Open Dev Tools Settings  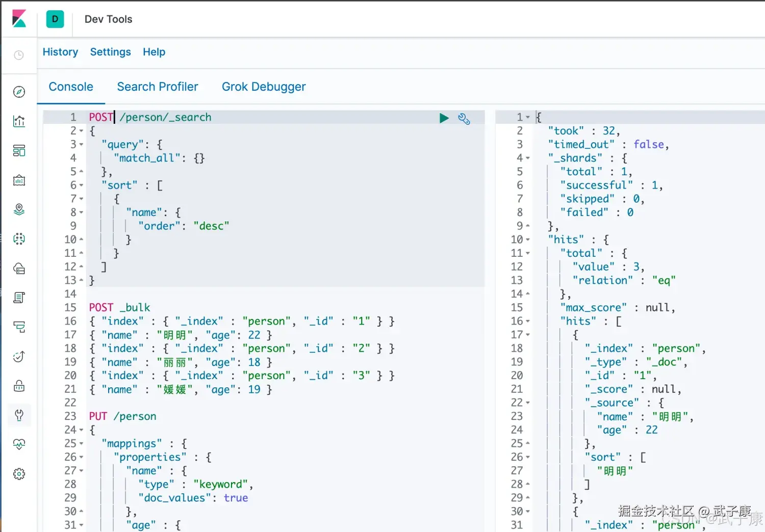tap(110, 51)
